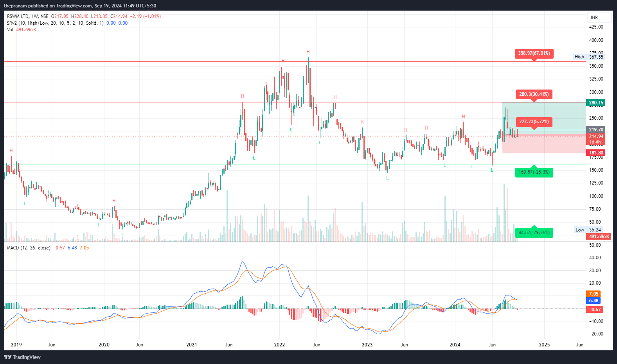This screenshot has height=364, width=617.
Task: Select the RSWM LTD, 1W, NSE symbol title
Action: pos(28,16)
